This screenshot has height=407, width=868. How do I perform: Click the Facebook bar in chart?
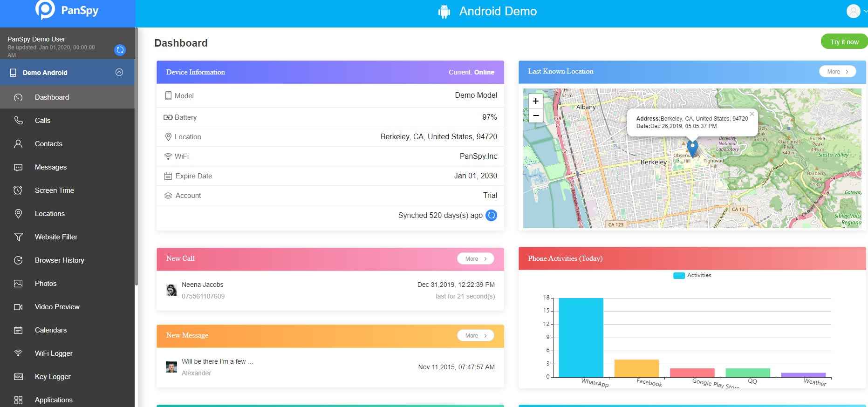click(636, 368)
